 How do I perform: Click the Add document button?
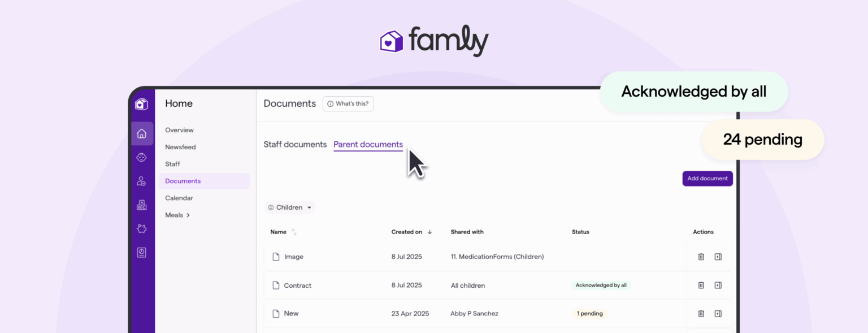pos(707,179)
